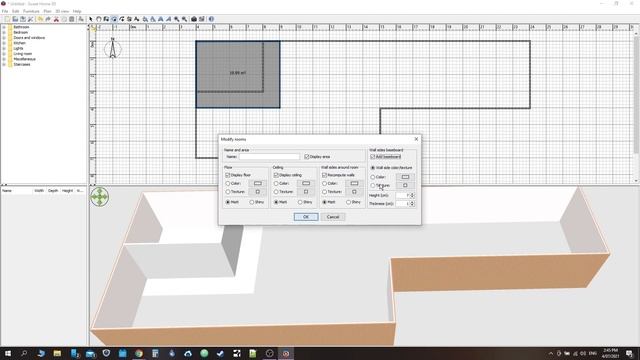Click the Open home toolbar icon
The image size is (640, 360).
[15, 19]
